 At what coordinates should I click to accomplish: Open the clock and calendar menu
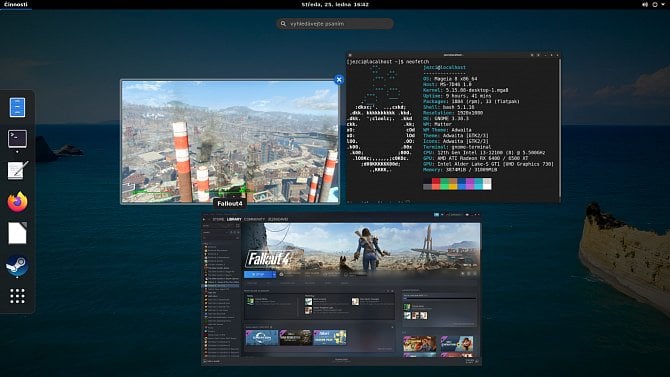(x=335, y=4)
